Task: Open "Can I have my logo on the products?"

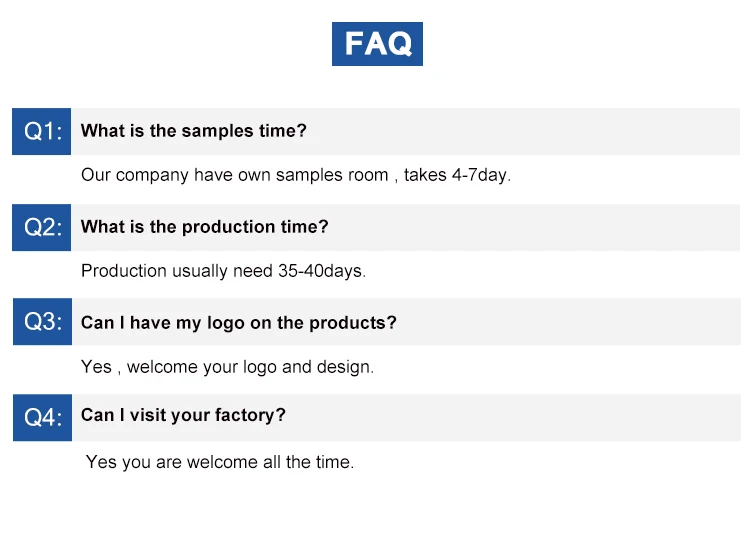Action: click(238, 323)
